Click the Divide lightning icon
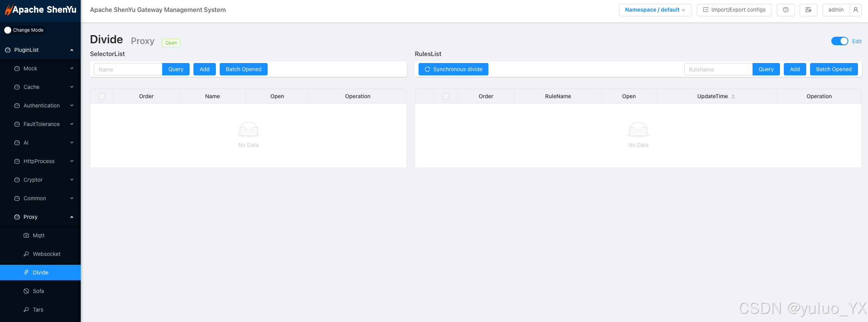 coord(26,273)
